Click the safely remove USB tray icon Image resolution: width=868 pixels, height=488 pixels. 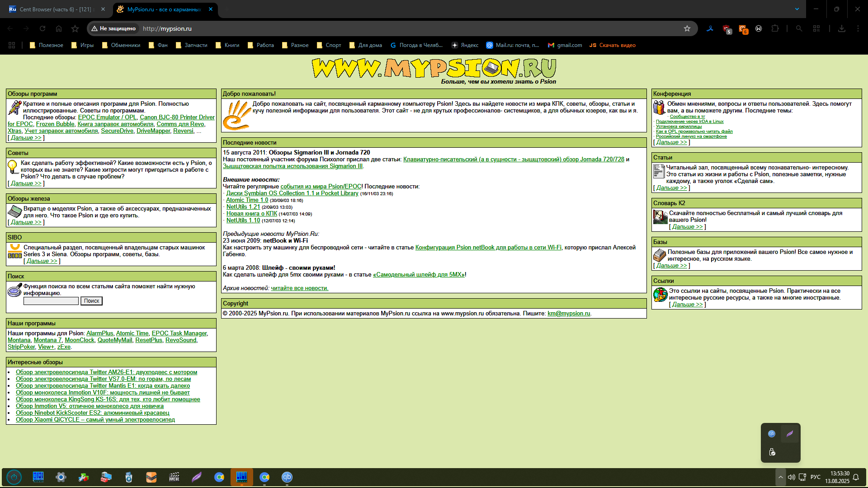coord(772,452)
